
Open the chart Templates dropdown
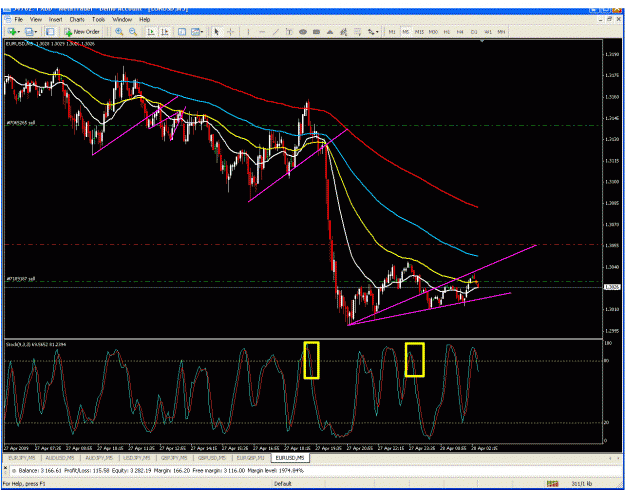[x=197, y=32]
